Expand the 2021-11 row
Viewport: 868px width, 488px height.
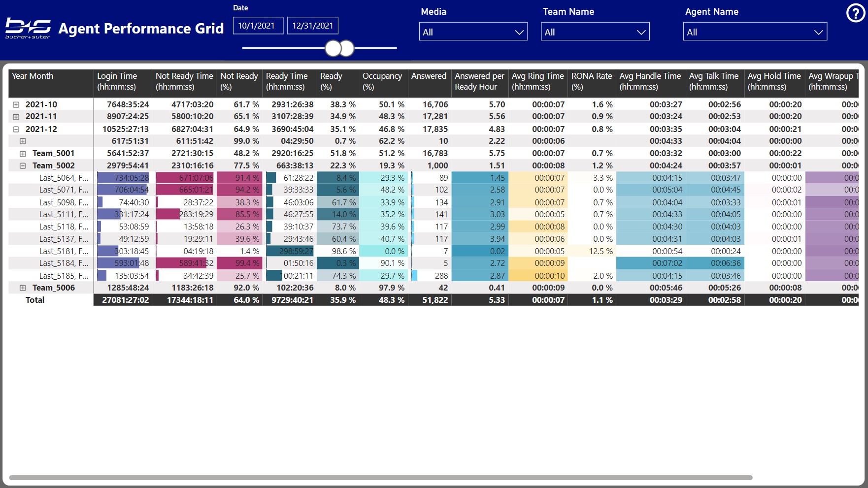click(x=16, y=117)
